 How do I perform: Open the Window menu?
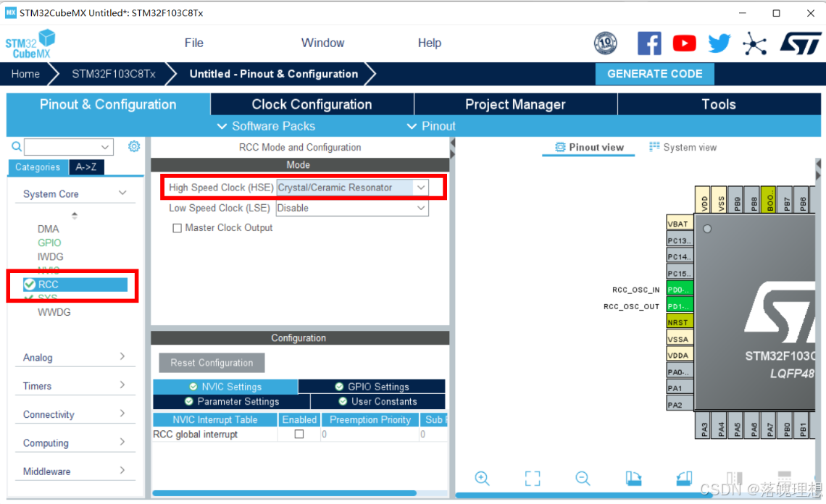[322, 43]
